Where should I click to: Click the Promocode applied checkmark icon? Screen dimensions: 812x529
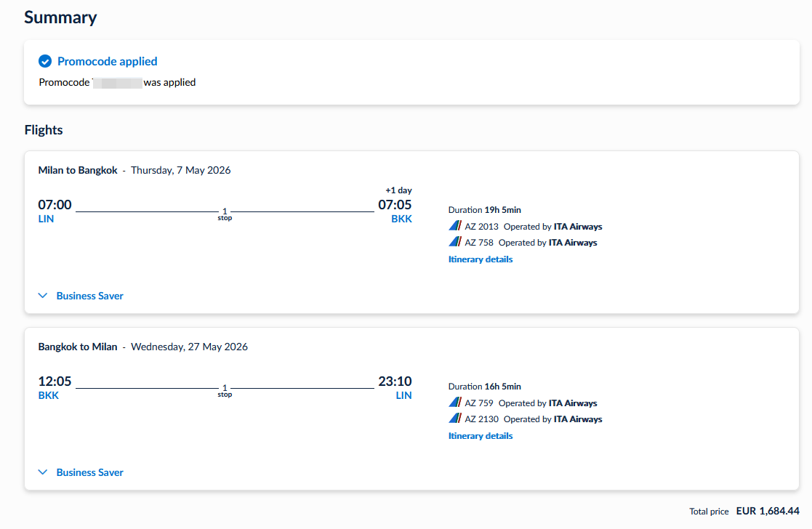tap(45, 62)
